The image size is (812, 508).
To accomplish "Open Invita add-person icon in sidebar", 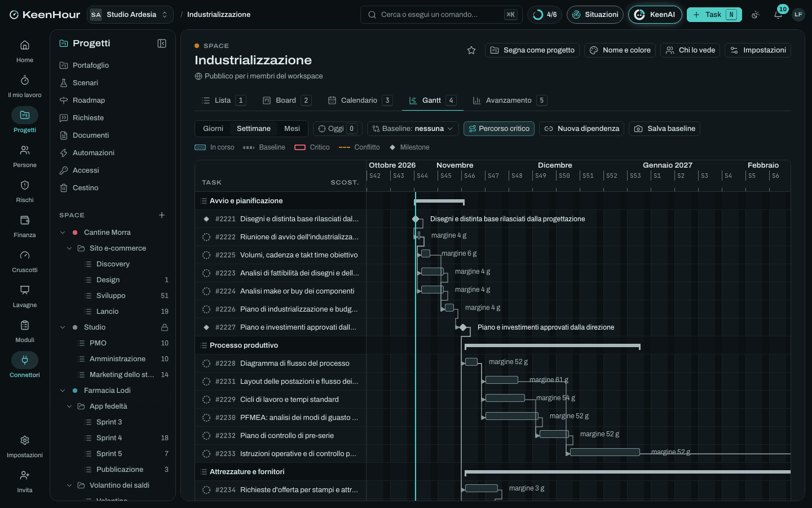I will tap(25, 475).
